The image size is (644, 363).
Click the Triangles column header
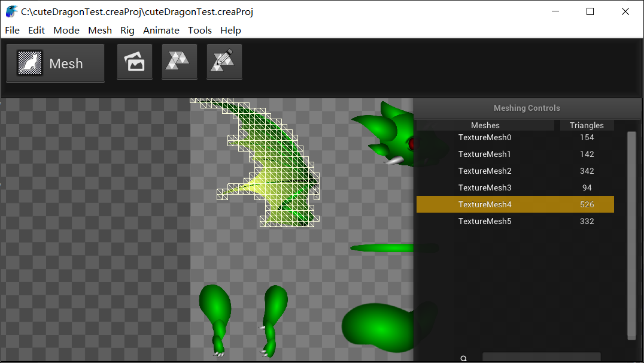pos(587,125)
